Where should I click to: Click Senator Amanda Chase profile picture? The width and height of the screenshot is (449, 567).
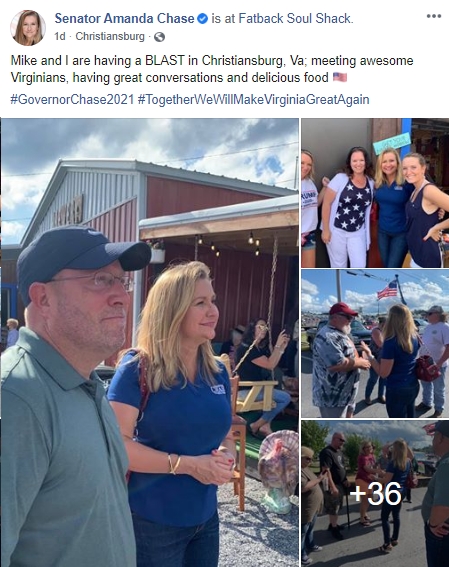[x=28, y=28]
